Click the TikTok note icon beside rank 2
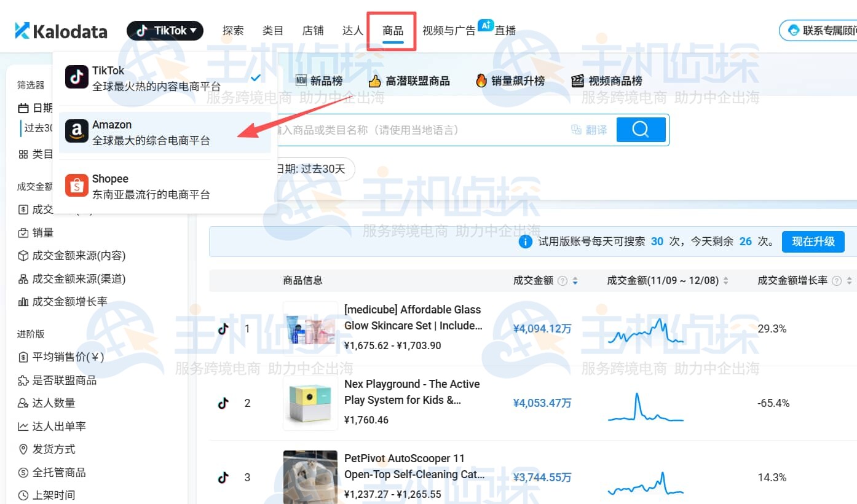The image size is (857, 504). pos(223,403)
